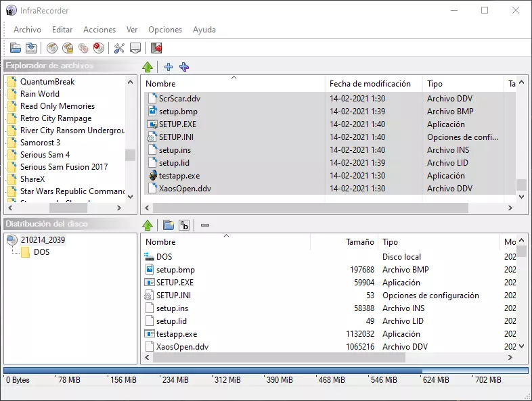Click the Burn compilation disc icon
The height and width of the screenshot is (401, 532).
click(52, 48)
